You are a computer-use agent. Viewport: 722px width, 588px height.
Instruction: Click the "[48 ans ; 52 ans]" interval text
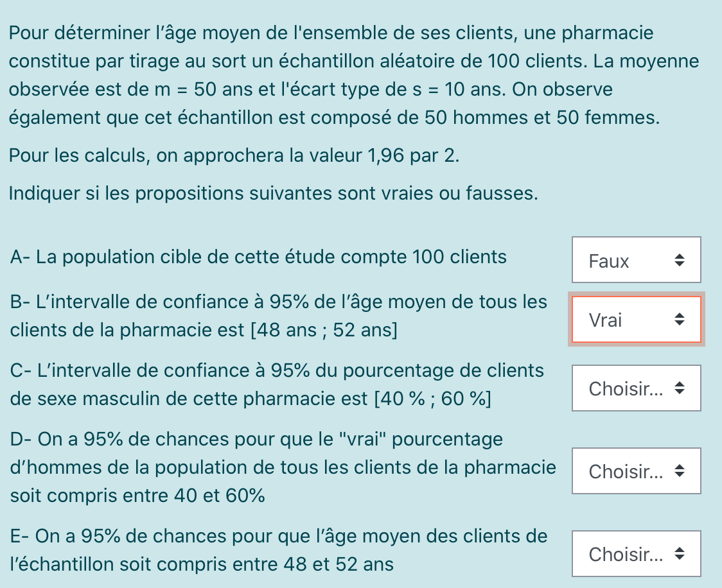coord(325,331)
